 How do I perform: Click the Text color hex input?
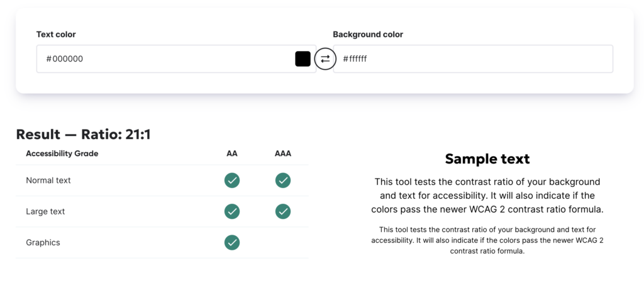point(176,58)
